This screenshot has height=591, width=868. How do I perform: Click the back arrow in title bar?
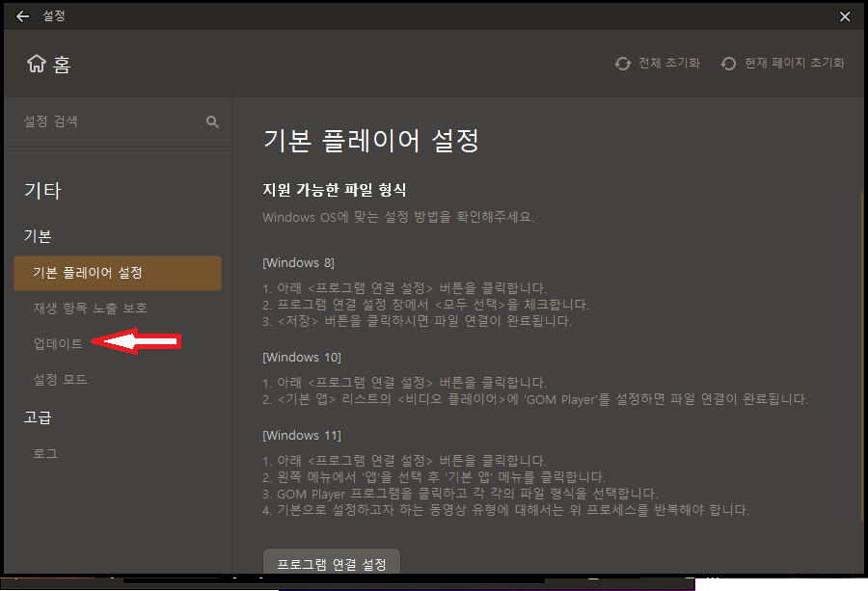click(x=23, y=16)
